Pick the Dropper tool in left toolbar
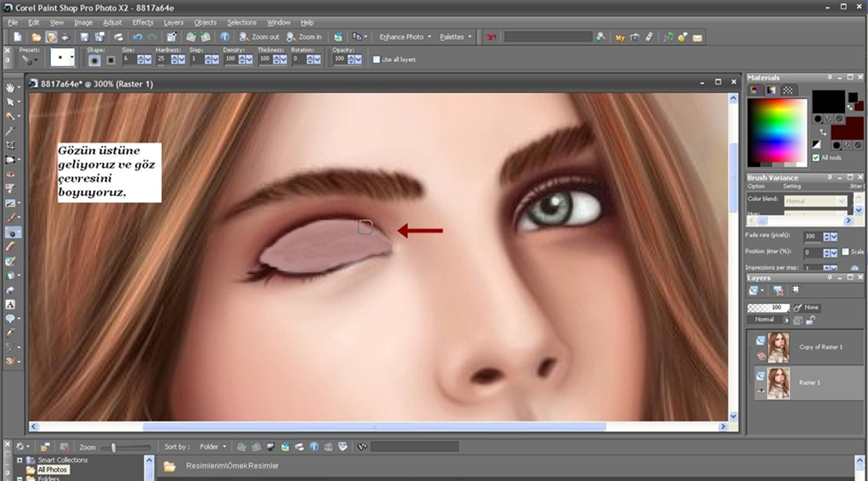868x481 pixels. point(11,131)
